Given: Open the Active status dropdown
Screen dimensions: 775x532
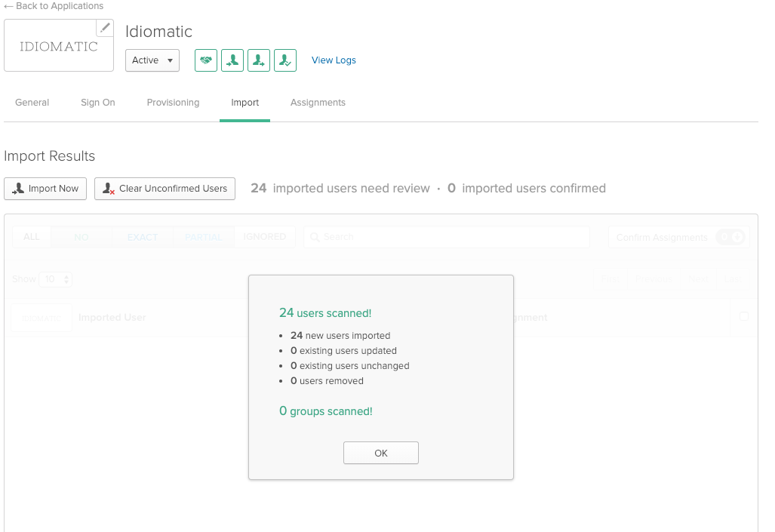Looking at the screenshot, I should [152, 60].
